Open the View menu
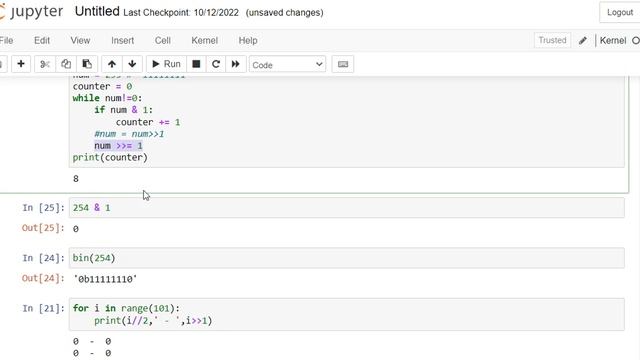This screenshot has height=360, width=640. tap(80, 40)
